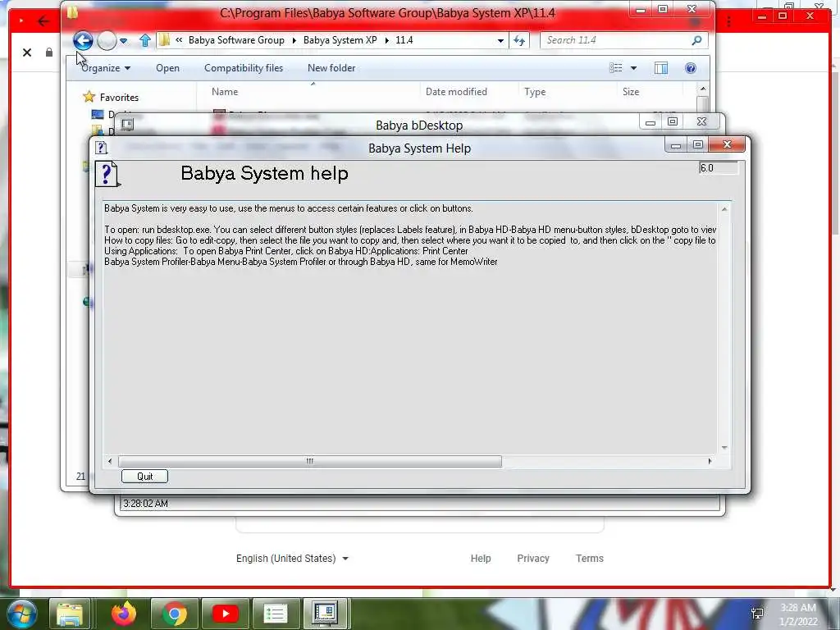Click the Privacy link on the web page
The width and height of the screenshot is (840, 630).
(533, 558)
